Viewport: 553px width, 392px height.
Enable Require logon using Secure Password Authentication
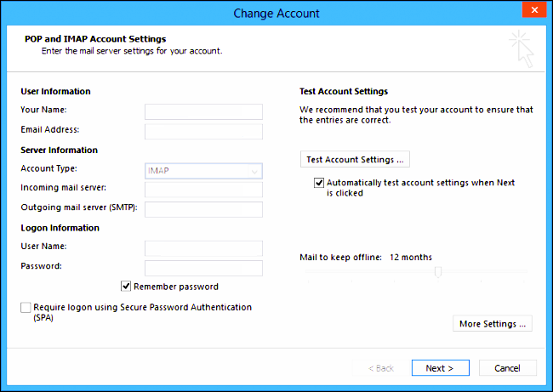(26, 308)
